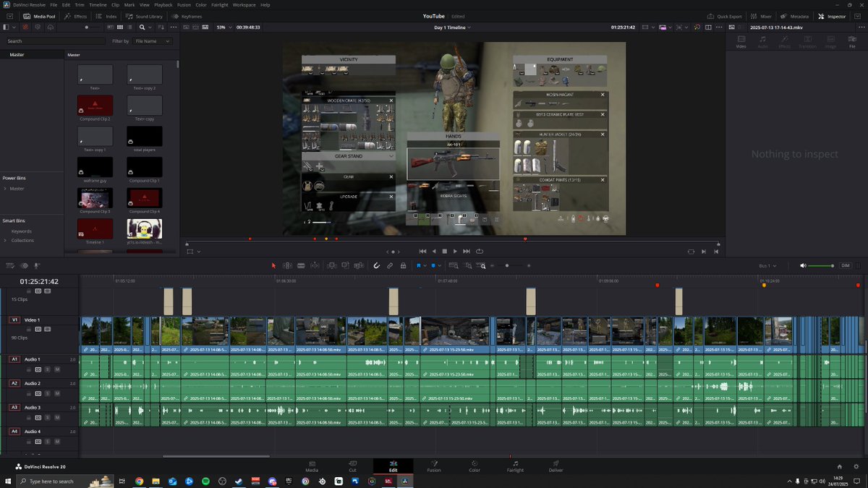This screenshot has height=488, width=868.
Task: Click the Position Lock padlock icon
Action: [x=403, y=265]
